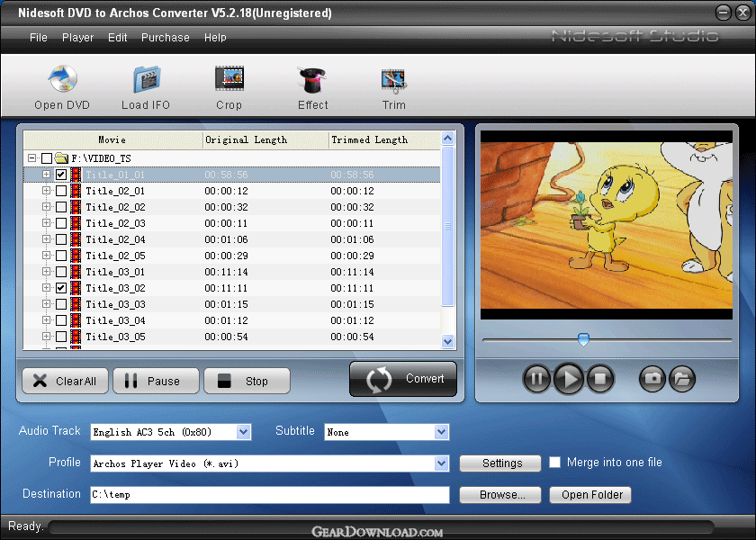
Task: Click the F:\VIDEO_TS folder icon
Action: 61,157
